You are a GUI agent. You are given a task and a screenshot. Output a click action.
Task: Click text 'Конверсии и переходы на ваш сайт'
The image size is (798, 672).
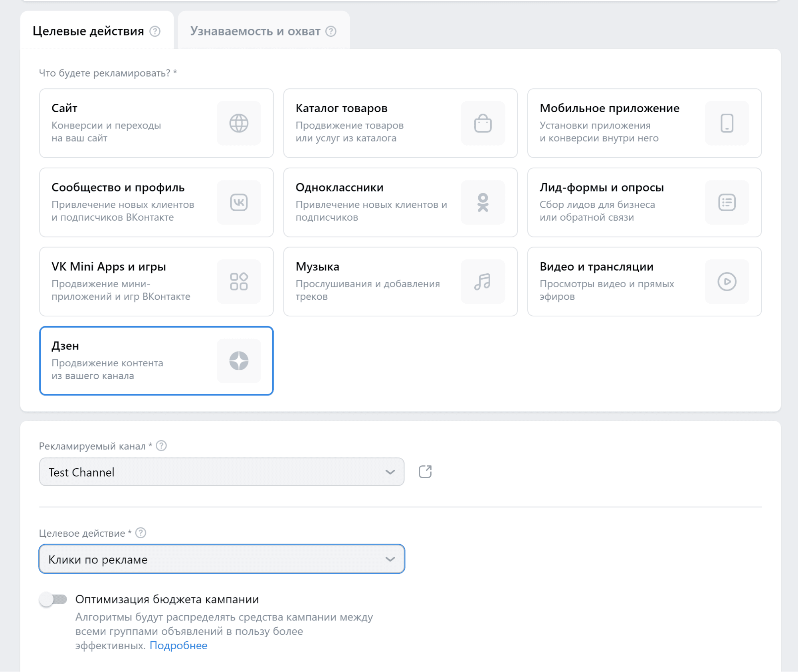(106, 132)
